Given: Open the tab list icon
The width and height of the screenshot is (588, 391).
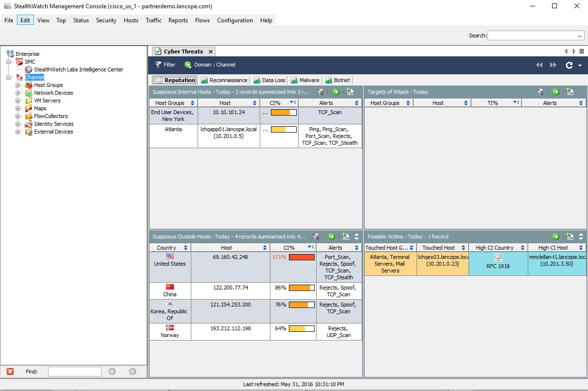Looking at the screenshot, I should (582, 51).
